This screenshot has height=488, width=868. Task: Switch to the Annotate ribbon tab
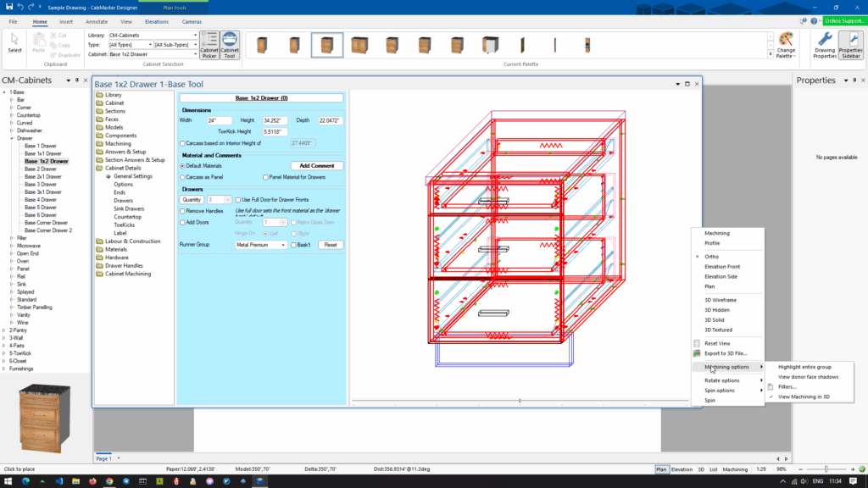pos(96,20)
